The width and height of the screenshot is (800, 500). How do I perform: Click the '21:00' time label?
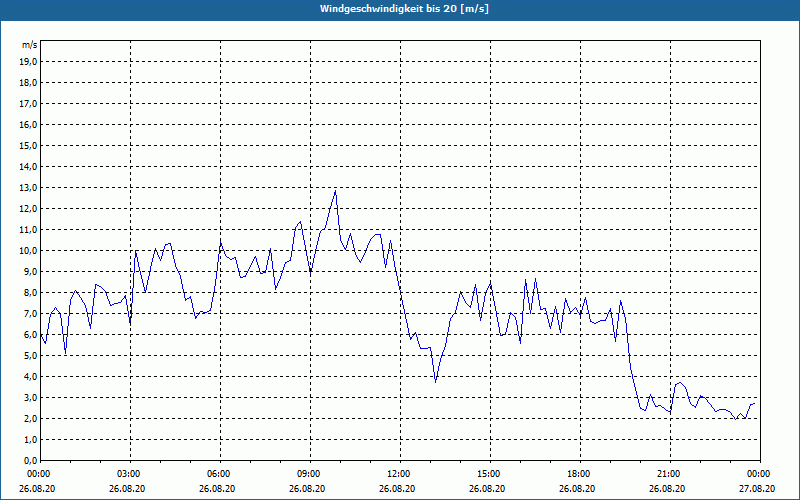[x=669, y=474]
